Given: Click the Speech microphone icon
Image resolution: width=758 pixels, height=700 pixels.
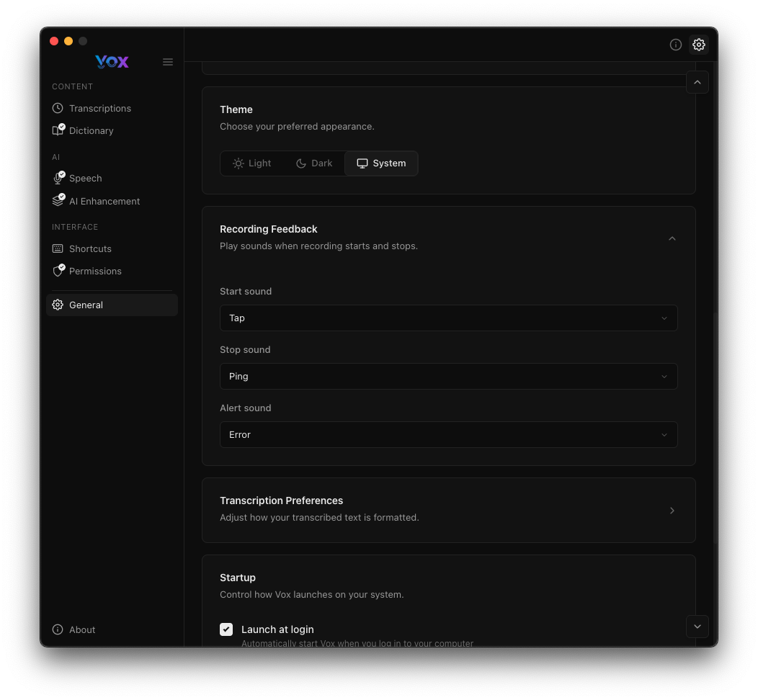Looking at the screenshot, I should (x=58, y=178).
